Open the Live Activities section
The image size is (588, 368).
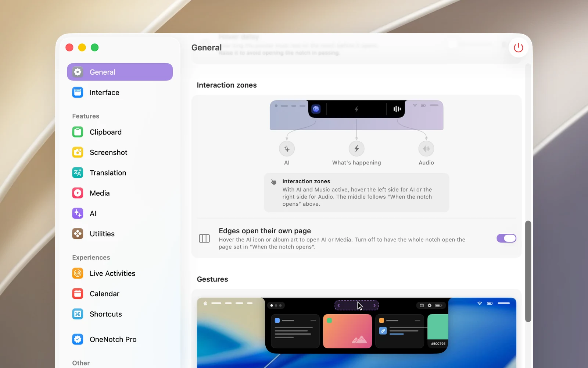120,273
